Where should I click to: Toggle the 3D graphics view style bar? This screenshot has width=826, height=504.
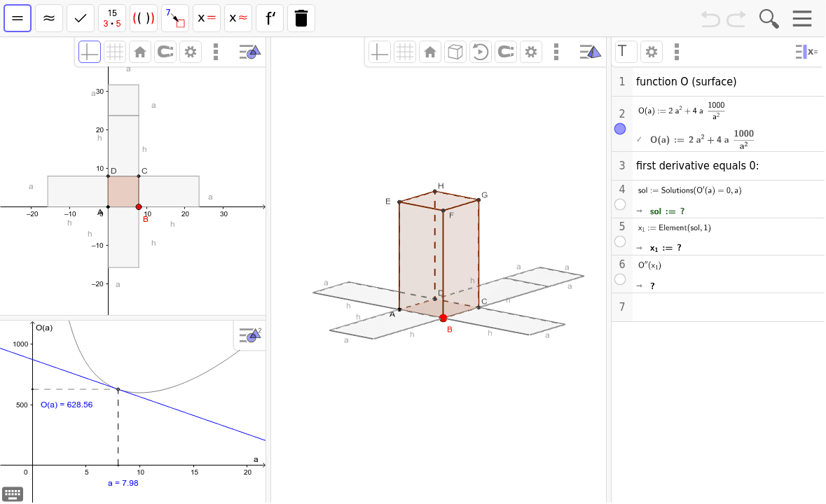click(x=590, y=52)
